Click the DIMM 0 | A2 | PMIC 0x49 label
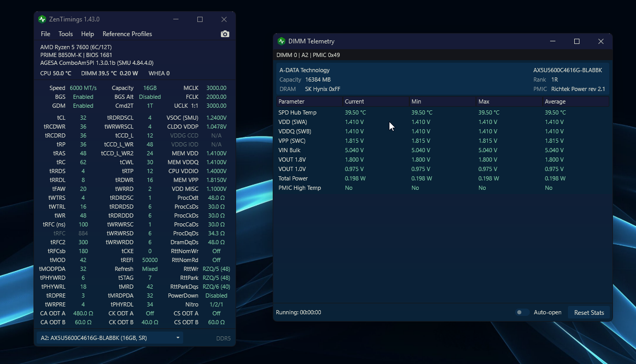 pos(308,55)
